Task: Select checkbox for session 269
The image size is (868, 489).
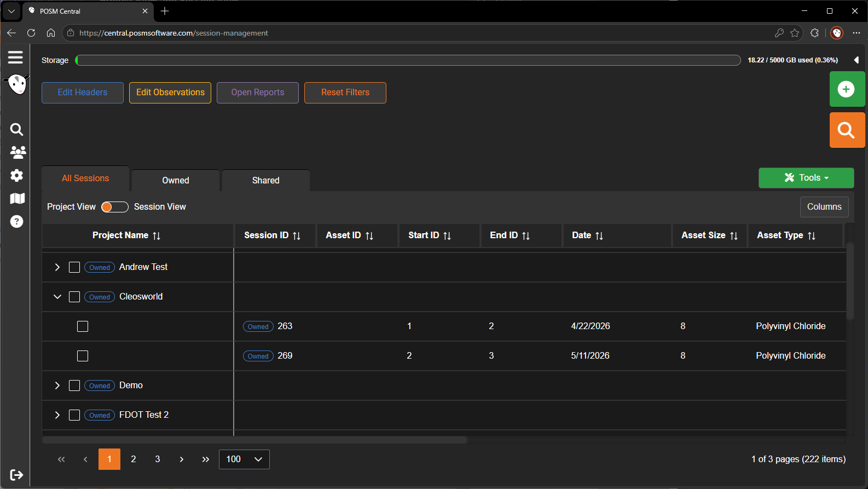Action: pos(83,356)
